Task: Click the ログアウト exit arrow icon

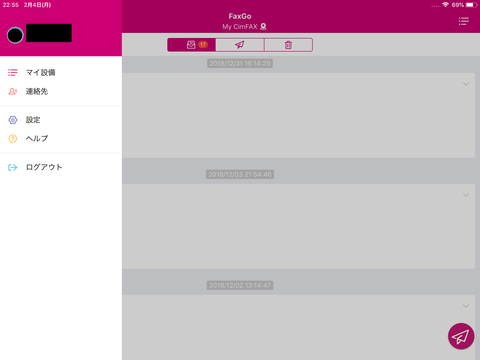Action: 13,167
